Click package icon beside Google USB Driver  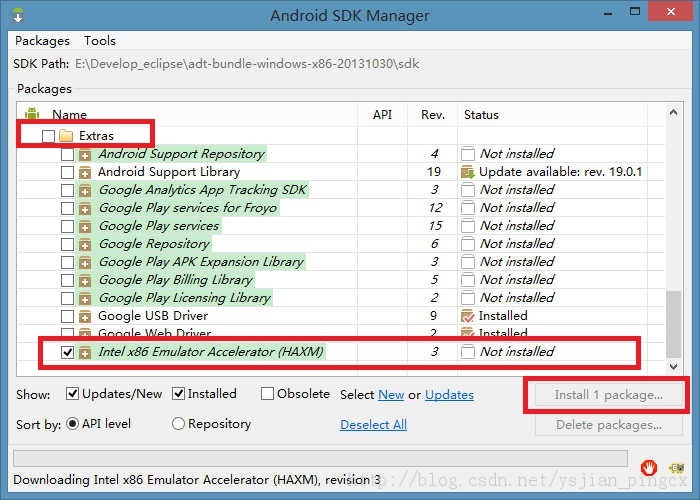point(84,317)
